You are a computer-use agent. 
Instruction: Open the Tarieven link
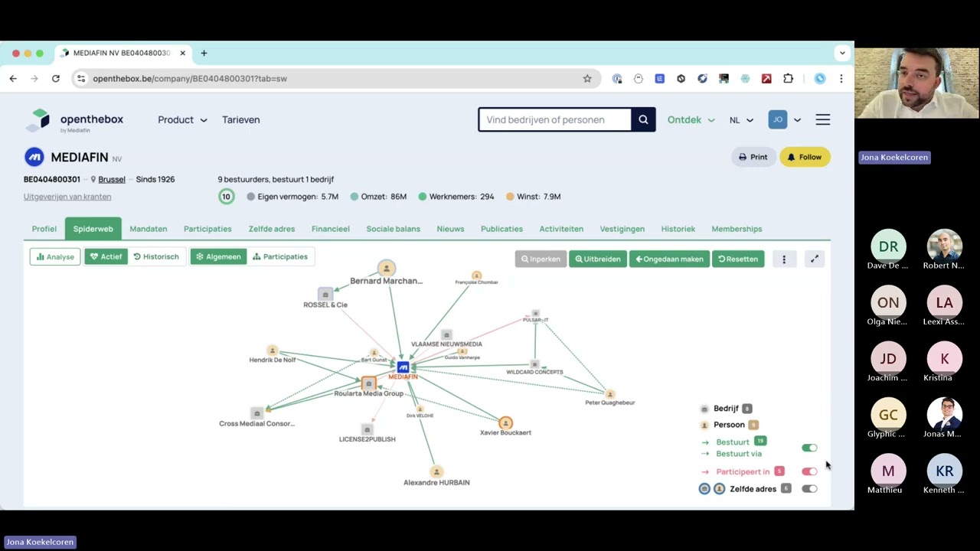point(241,119)
